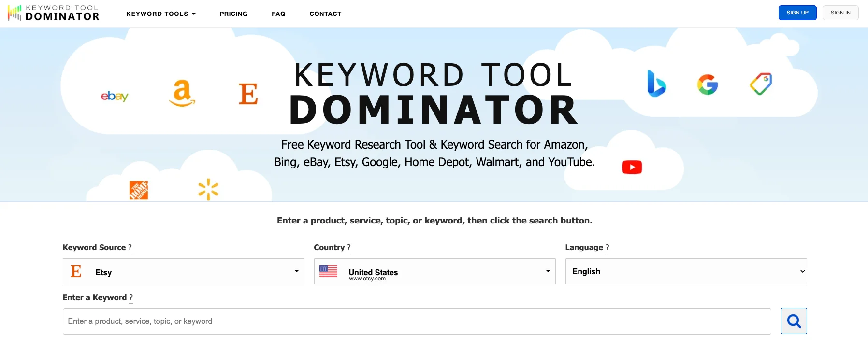This screenshot has width=868, height=363.
Task: Click the Home Depot logo
Action: tap(139, 190)
